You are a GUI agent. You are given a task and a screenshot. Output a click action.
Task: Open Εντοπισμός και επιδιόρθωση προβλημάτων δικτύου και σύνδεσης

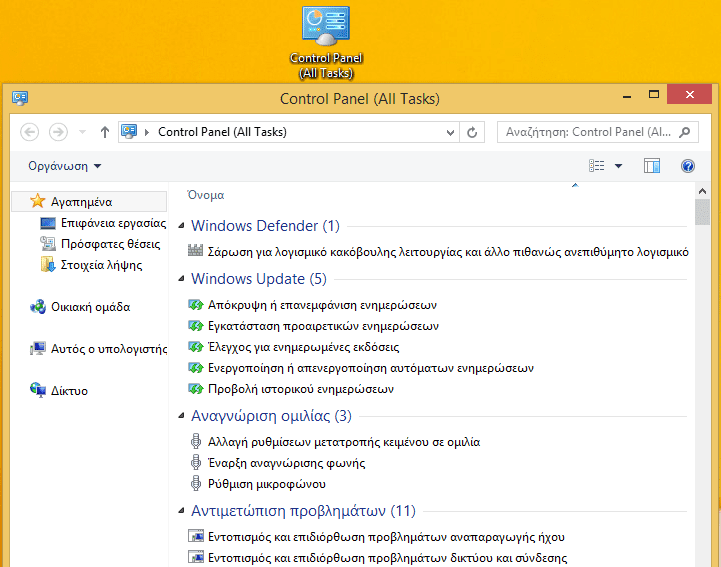pyautogui.click(x=387, y=558)
